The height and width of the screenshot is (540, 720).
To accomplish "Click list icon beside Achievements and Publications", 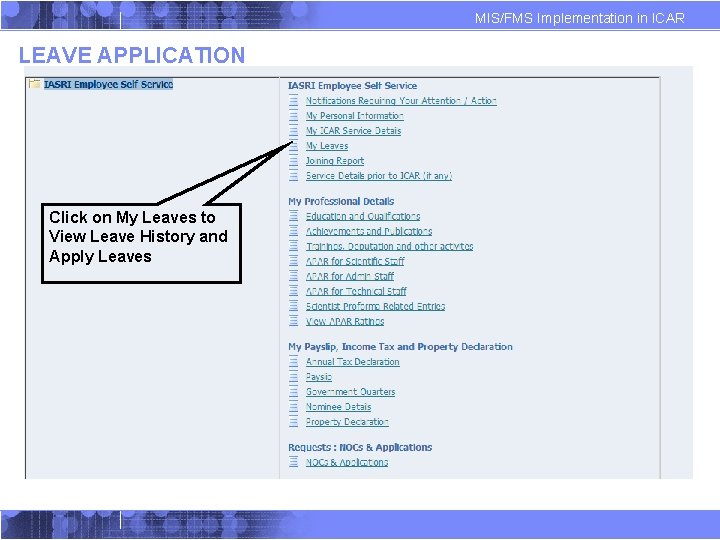I will tap(293, 231).
